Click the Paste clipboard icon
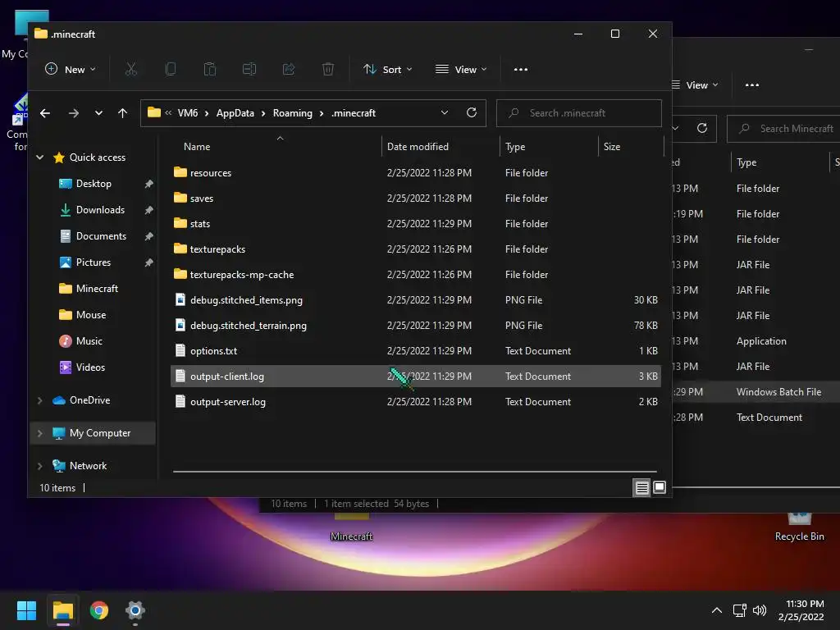 click(209, 69)
